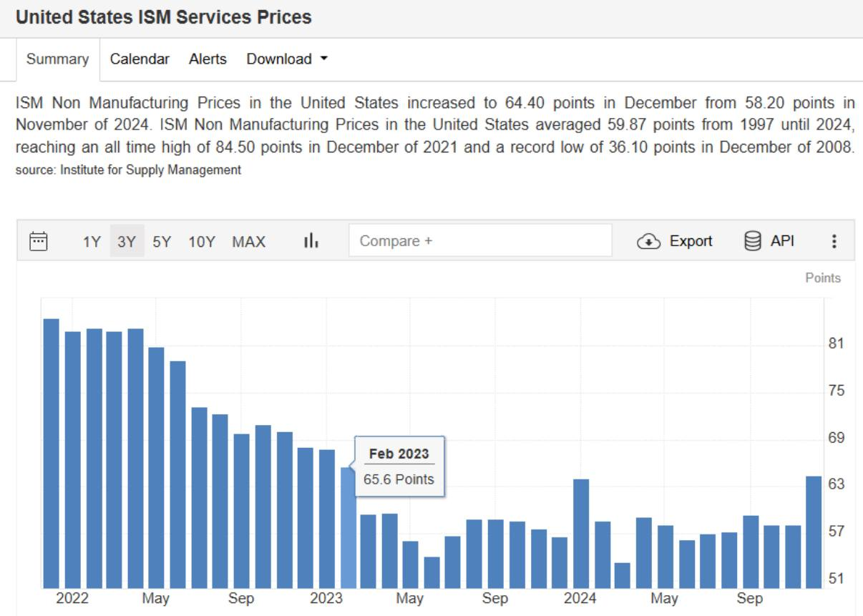Image resolution: width=863 pixels, height=616 pixels.
Task: Click the chart type bar icon
Action: (311, 241)
